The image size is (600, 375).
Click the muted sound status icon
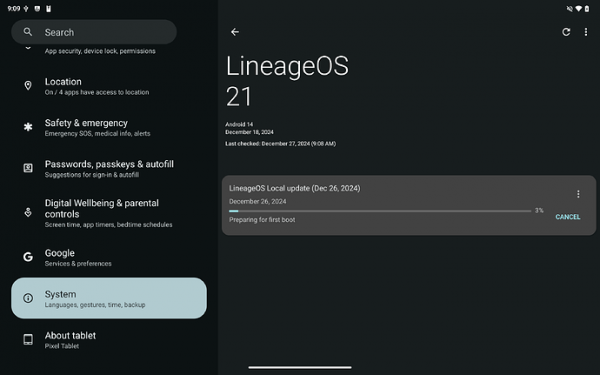pos(570,8)
